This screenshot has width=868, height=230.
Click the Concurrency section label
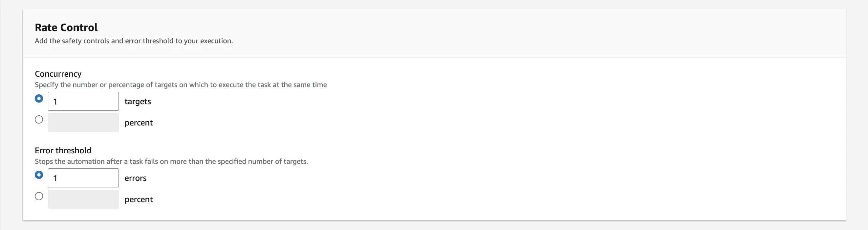click(58, 74)
